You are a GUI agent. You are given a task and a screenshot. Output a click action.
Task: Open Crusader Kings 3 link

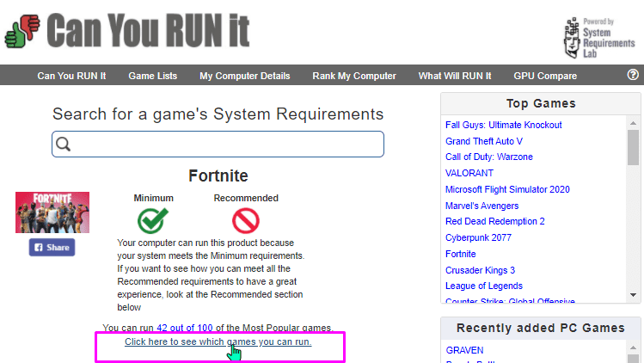click(x=480, y=270)
